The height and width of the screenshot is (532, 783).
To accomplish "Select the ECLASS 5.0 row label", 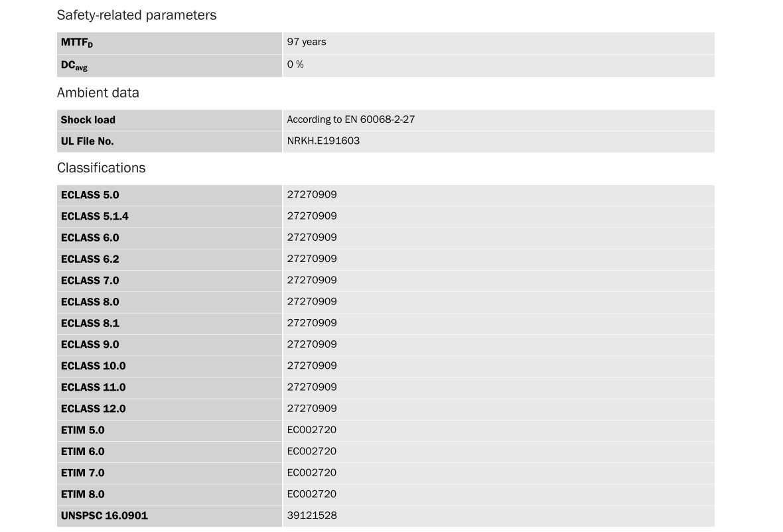I will pos(90,195).
